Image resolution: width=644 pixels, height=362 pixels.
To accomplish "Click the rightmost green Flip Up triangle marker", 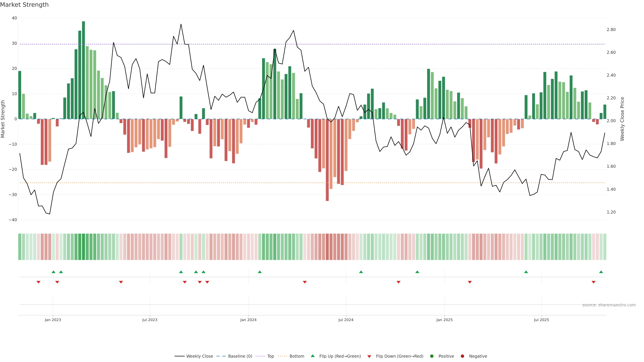I will pos(601,272).
